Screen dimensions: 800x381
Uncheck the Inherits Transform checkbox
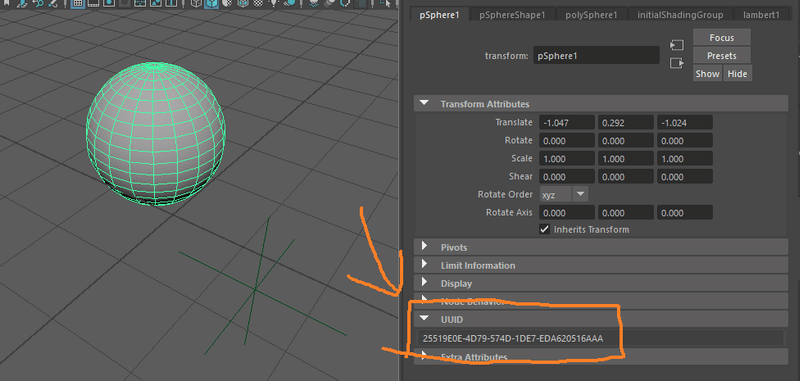pyautogui.click(x=544, y=229)
